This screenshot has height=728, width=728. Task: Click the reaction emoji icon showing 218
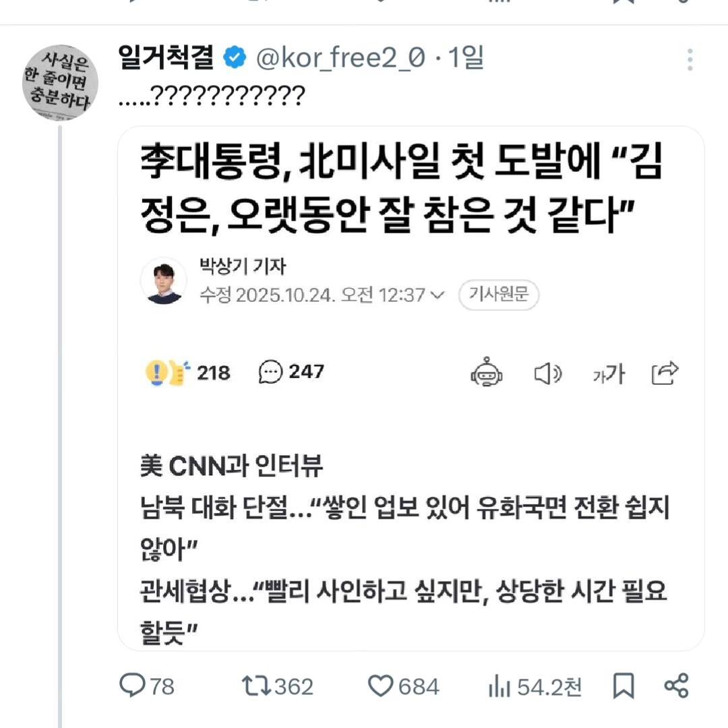point(167,372)
